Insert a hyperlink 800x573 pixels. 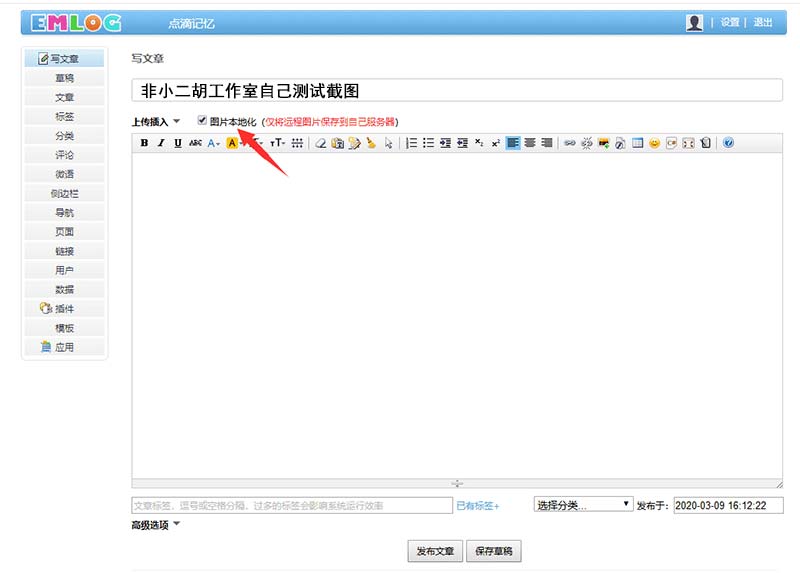coord(569,143)
